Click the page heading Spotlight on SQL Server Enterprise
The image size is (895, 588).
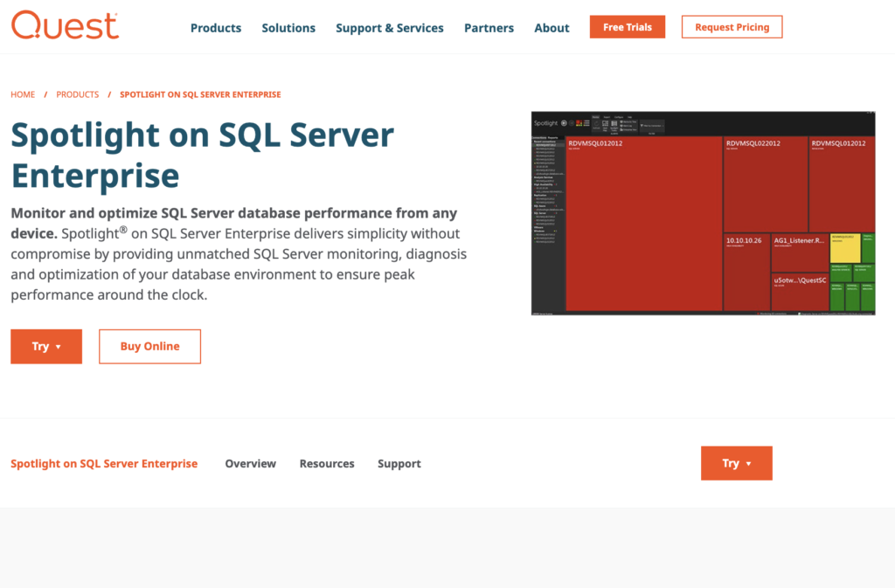[x=202, y=155]
